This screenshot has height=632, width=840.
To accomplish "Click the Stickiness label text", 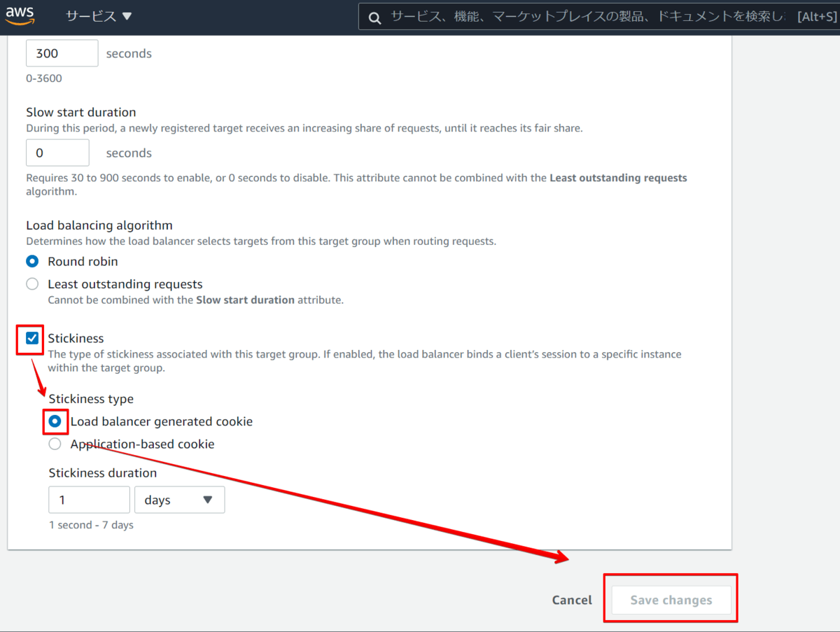I will [76, 339].
